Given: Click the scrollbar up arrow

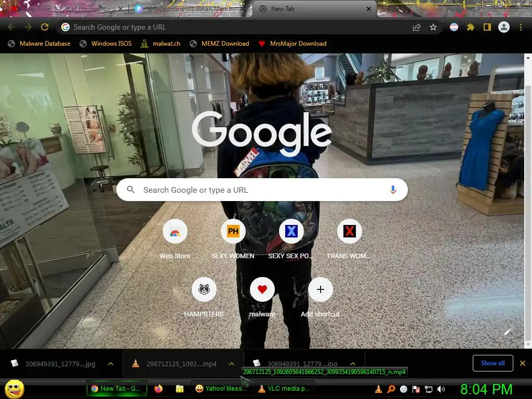Looking at the screenshot, I should coord(528,57).
